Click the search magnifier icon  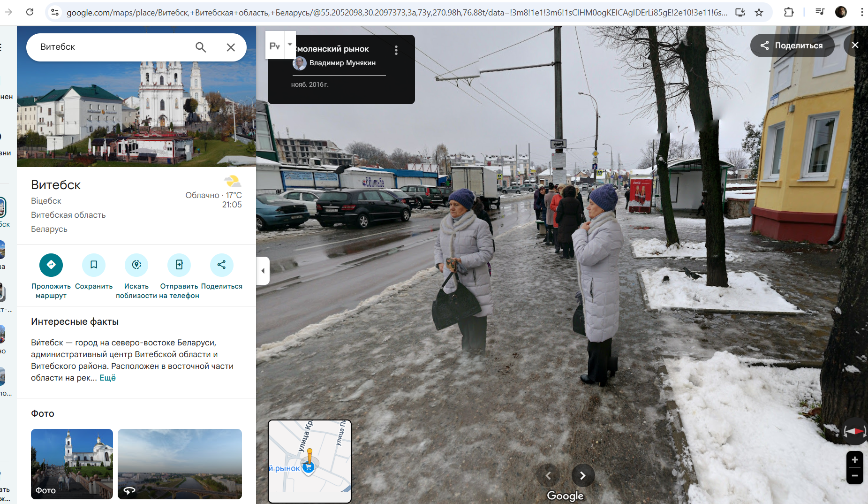pyautogui.click(x=201, y=47)
